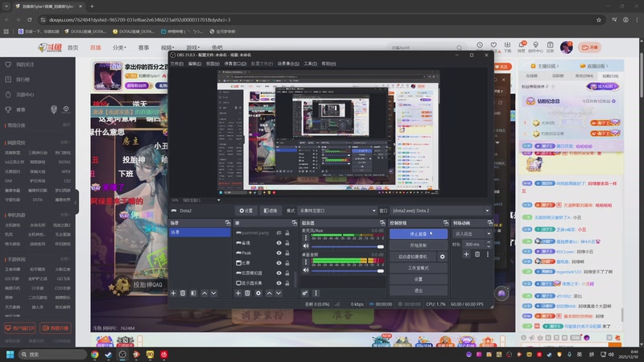Open Douyu download icon in header
The image size is (644, 362).
(508, 47)
